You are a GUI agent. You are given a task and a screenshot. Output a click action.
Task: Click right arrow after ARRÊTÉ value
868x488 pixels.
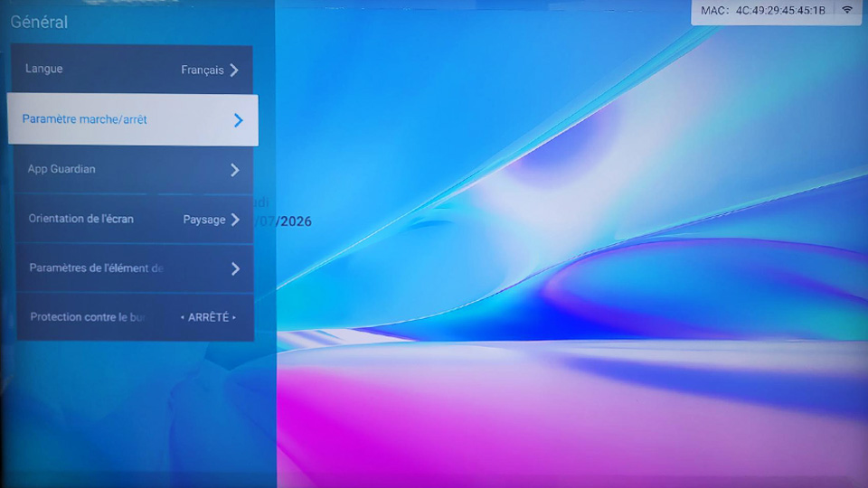pyautogui.click(x=234, y=317)
